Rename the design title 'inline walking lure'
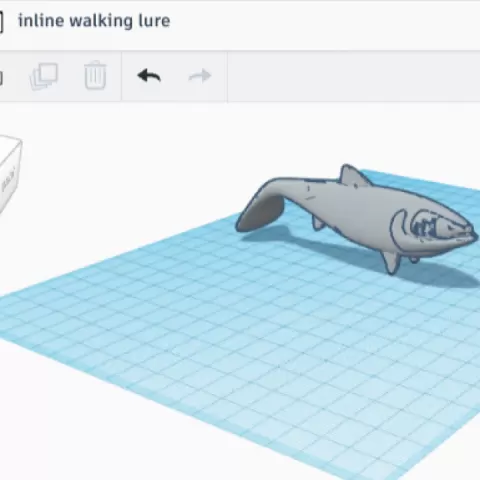480x480 pixels. tap(94, 21)
